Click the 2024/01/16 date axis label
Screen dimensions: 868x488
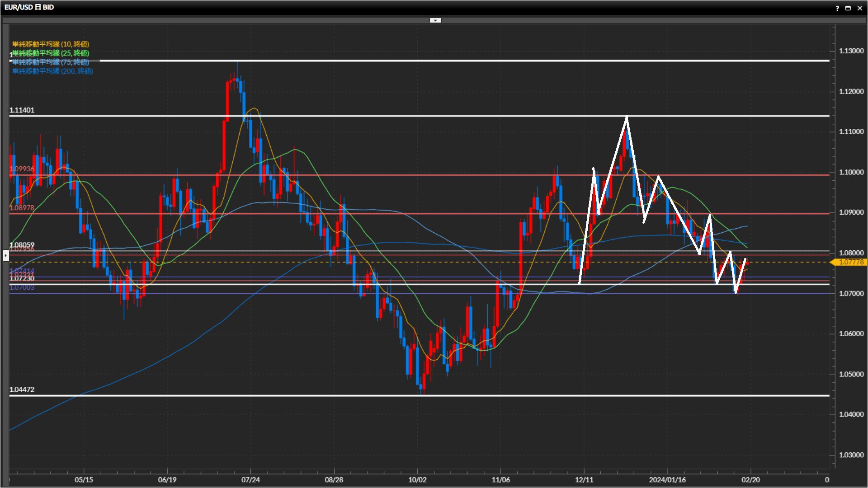[667, 480]
